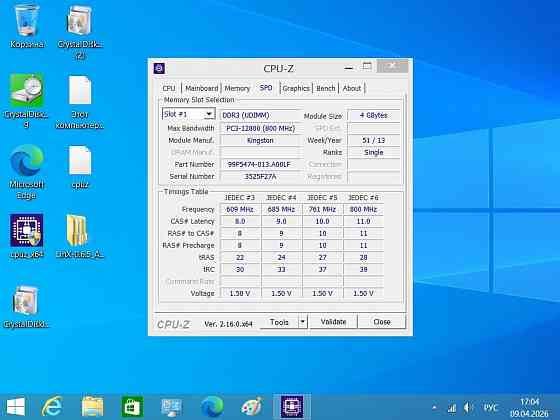Screen dimensions: 560x420
Task: Open the cpuz file on the desktop
Action: coord(80,167)
